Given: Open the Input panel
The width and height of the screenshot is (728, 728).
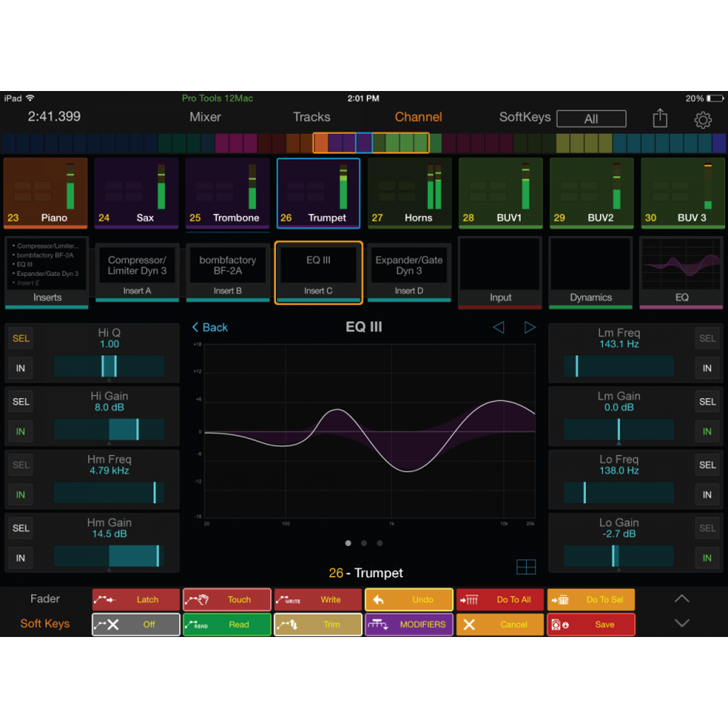Looking at the screenshot, I should point(500,272).
